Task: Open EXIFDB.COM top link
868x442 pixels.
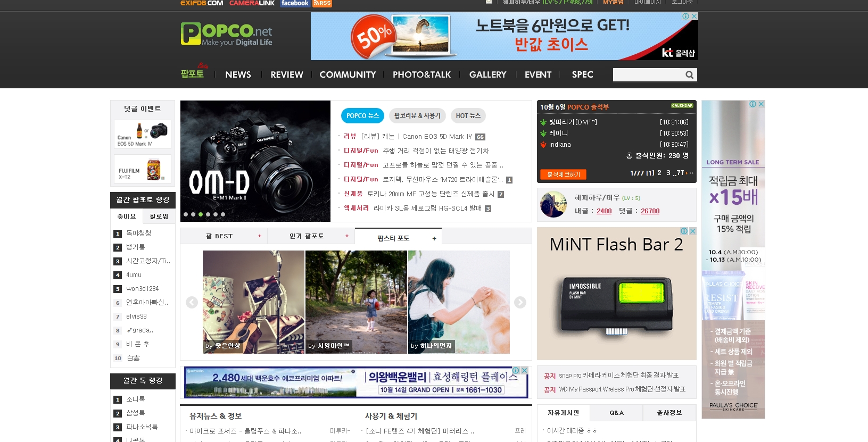Action: (x=202, y=3)
